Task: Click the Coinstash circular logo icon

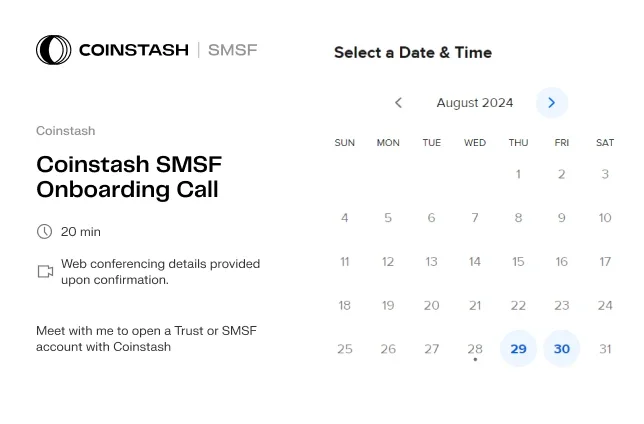Action: (53, 50)
